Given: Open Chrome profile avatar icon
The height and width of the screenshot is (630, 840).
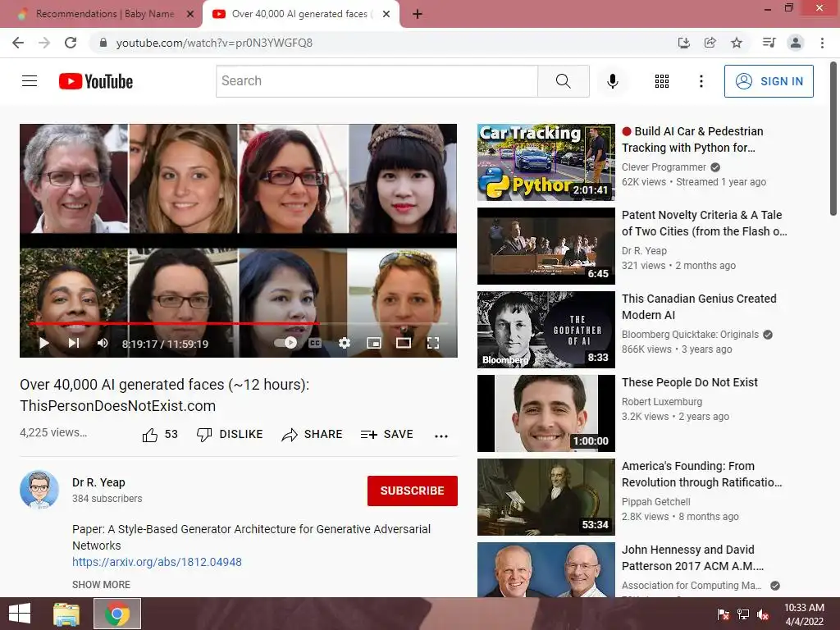Looking at the screenshot, I should click(796, 43).
